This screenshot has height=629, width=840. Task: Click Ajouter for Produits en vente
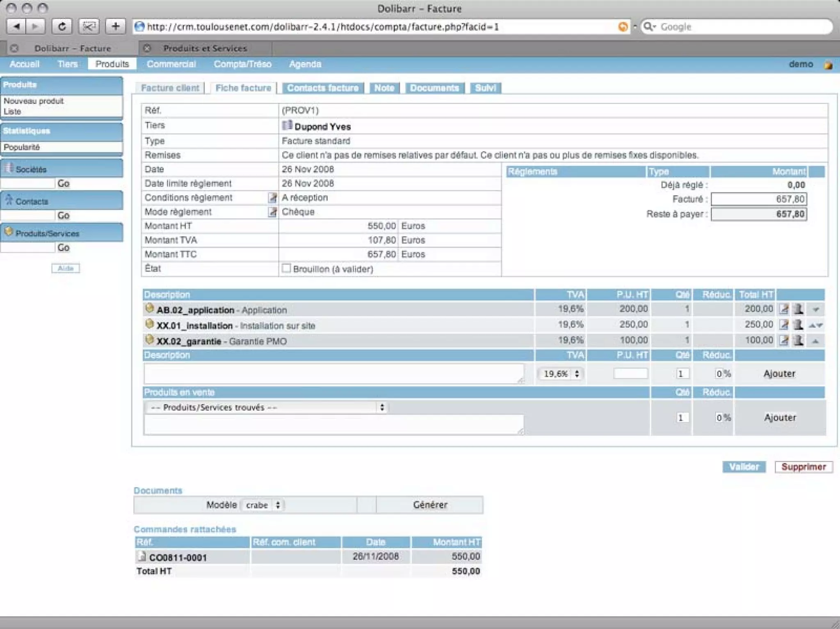[780, 417]
